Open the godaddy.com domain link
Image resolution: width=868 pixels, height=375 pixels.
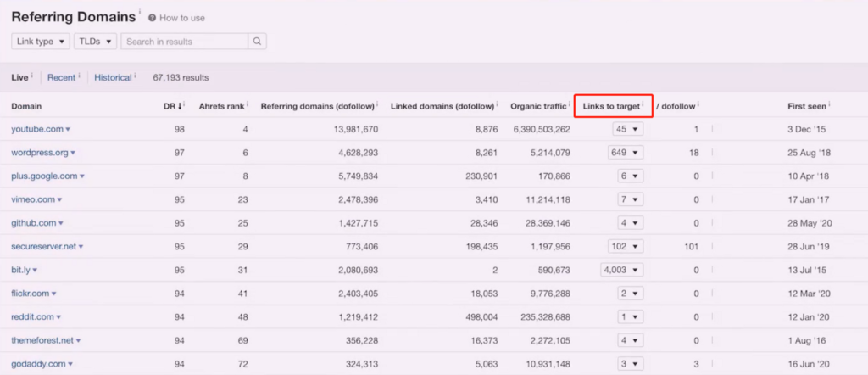(x=39, y=364)
